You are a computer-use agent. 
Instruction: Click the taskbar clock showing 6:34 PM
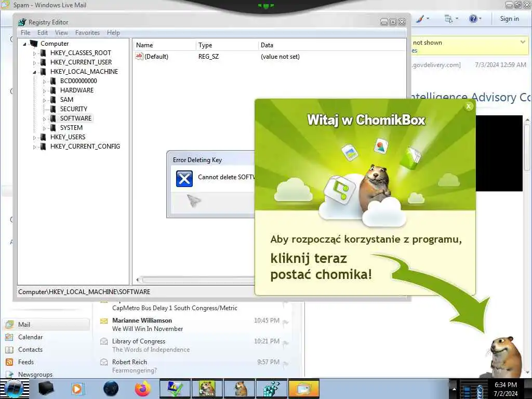[506, 389]
